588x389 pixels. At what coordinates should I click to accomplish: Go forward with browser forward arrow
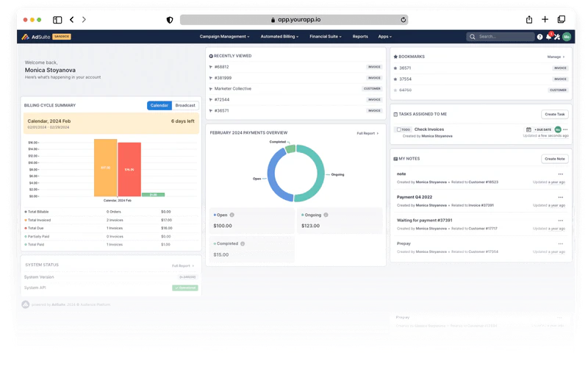click(84, 20)
